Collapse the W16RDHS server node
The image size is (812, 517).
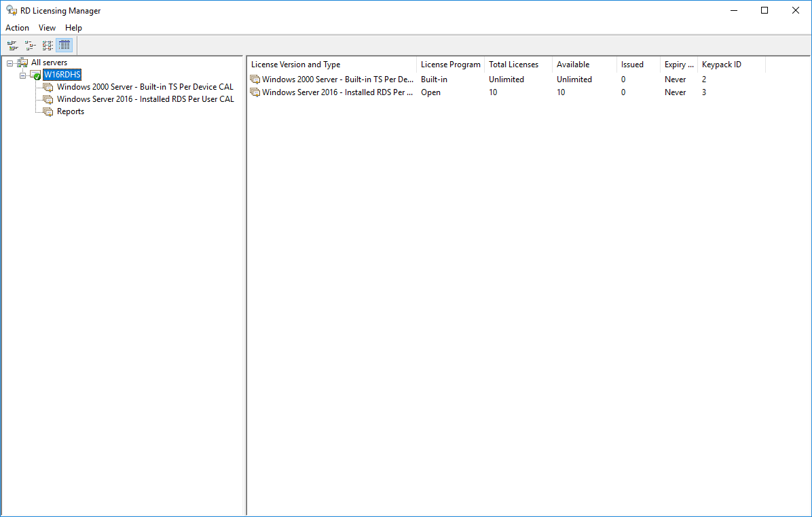[x=23, y=75]
